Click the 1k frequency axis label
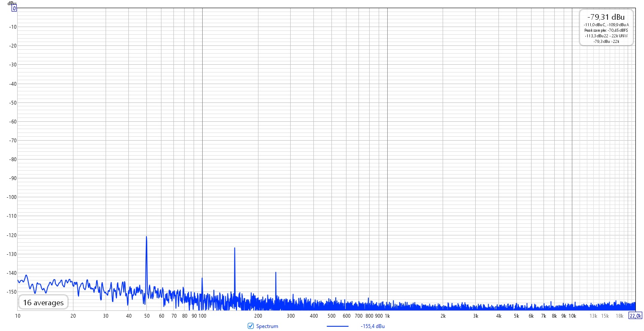This screenshot has height=331, width=644. pos(387,316)
